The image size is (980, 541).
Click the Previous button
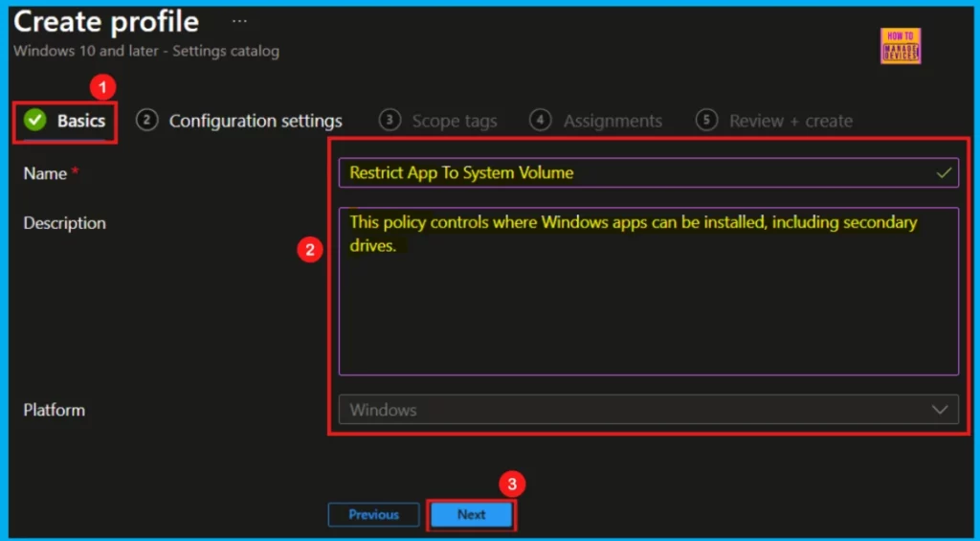click(x=374, y=515)
